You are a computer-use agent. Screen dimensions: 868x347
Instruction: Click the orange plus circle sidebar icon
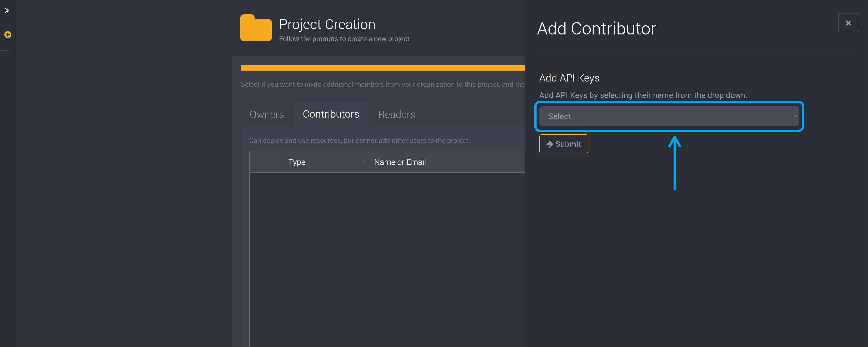(x=8, y=35)
